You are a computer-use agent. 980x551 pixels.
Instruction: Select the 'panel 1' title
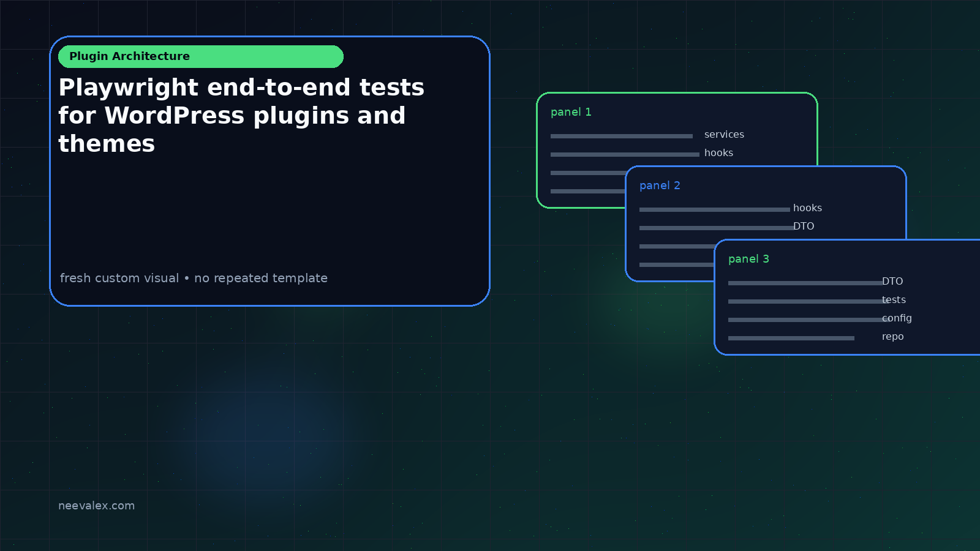click(571, 112)
